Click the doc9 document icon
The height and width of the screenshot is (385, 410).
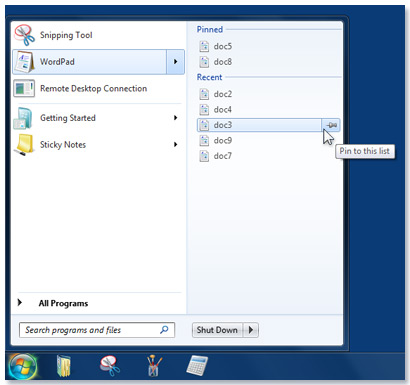(204, 140)
